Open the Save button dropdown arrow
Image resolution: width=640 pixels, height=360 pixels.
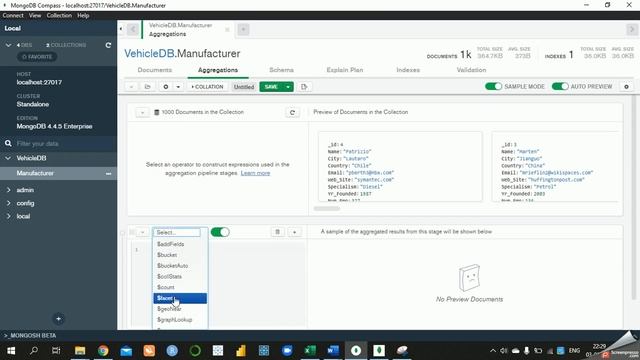click(x=288, y=87)
